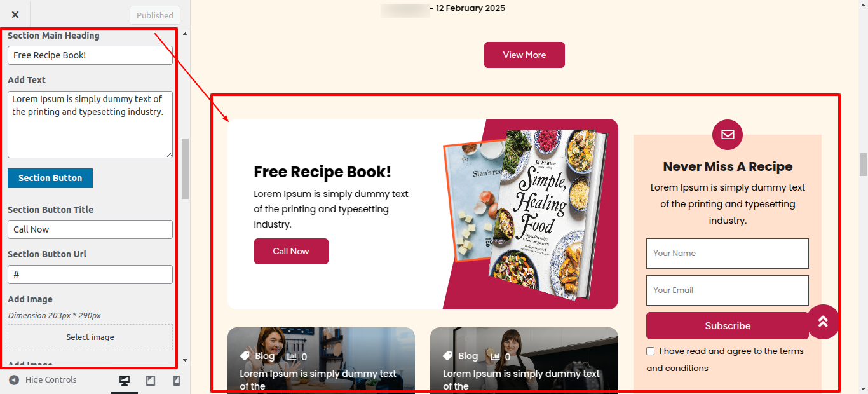Screen dimensions: 868x394
Task: Click the Subscribe button
Action: 728,325
